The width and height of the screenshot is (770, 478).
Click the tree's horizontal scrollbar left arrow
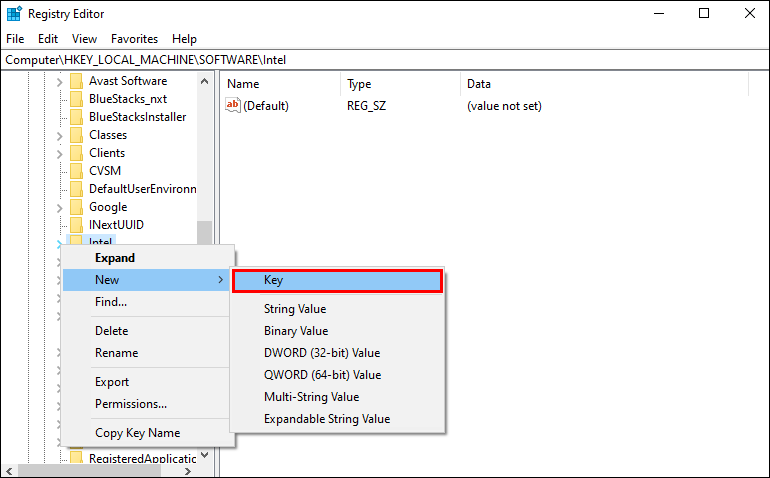(7, 470)
